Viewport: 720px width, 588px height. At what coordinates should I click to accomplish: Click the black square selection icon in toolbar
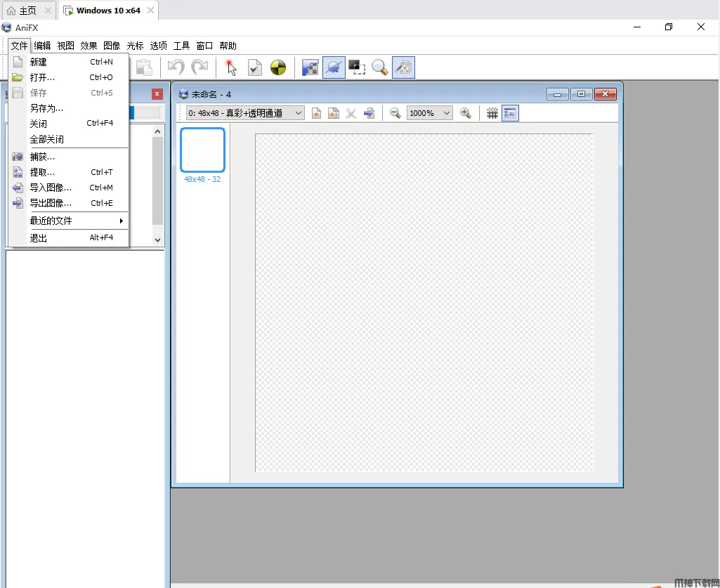[x=357, y=67]
